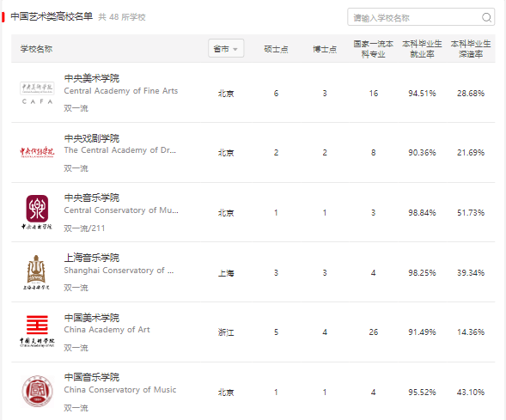Open the 中国美术学院 school link

click(92, 318)
